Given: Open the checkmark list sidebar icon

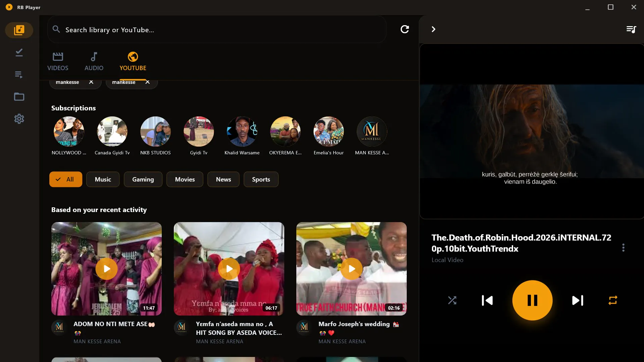Looking at the screenshot, I should tap(19, 52).
